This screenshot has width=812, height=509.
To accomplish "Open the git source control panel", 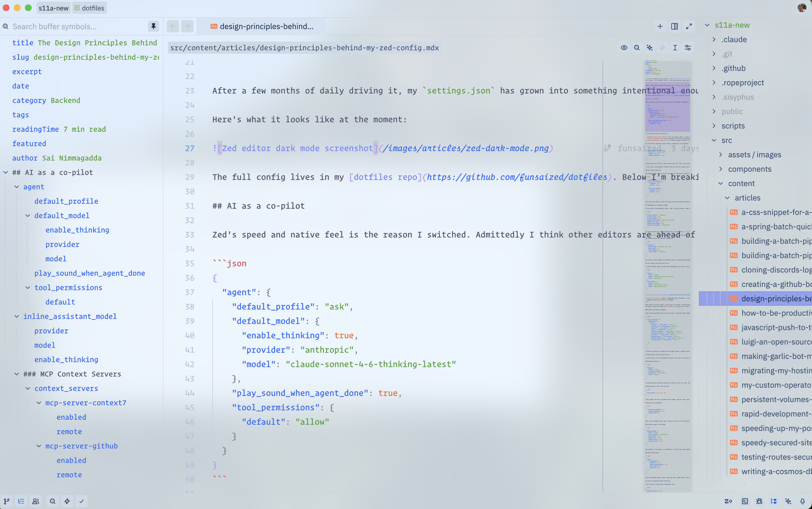I will click(x=7, y=501).
